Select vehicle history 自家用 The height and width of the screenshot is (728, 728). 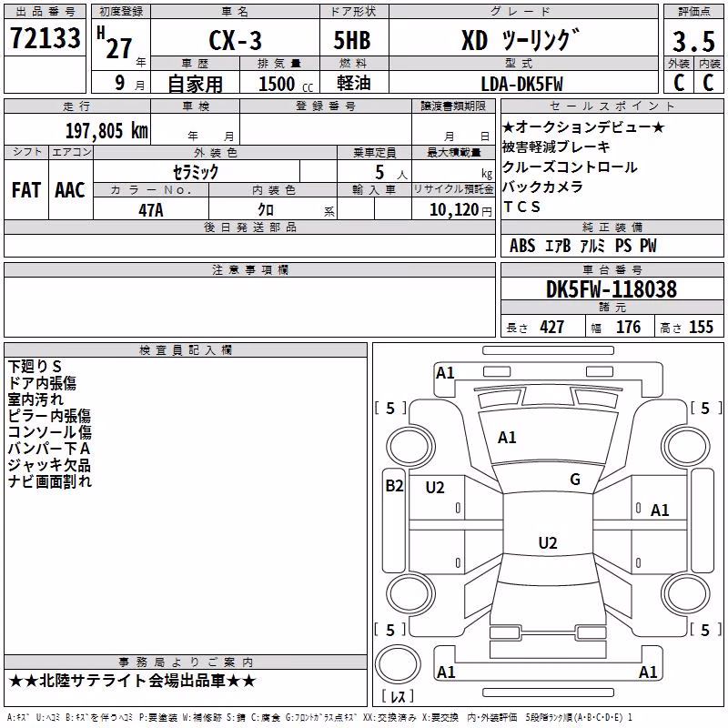point(195,84)
